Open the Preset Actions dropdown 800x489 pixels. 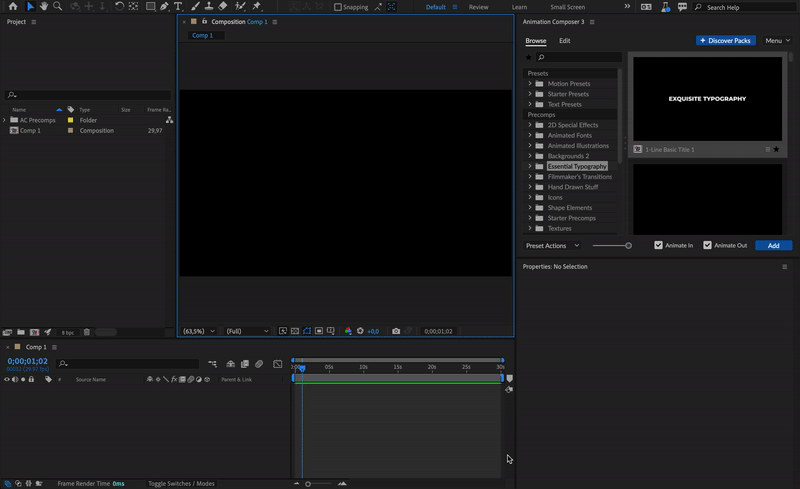pos(553,246)
